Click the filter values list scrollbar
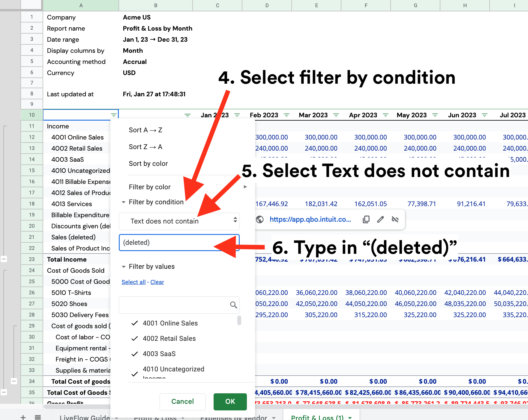This screenshot has width=528, height=420. click(x=239, y=320)
